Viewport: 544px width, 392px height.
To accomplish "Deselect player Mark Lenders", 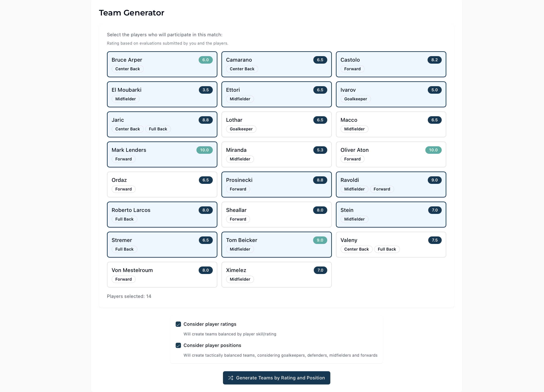I will point(162,154).
